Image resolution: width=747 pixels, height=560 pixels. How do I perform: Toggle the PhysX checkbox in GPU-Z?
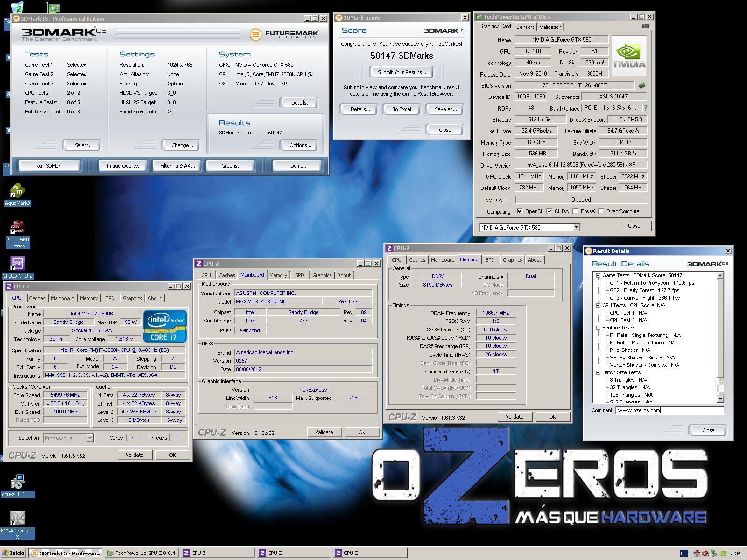575,211
